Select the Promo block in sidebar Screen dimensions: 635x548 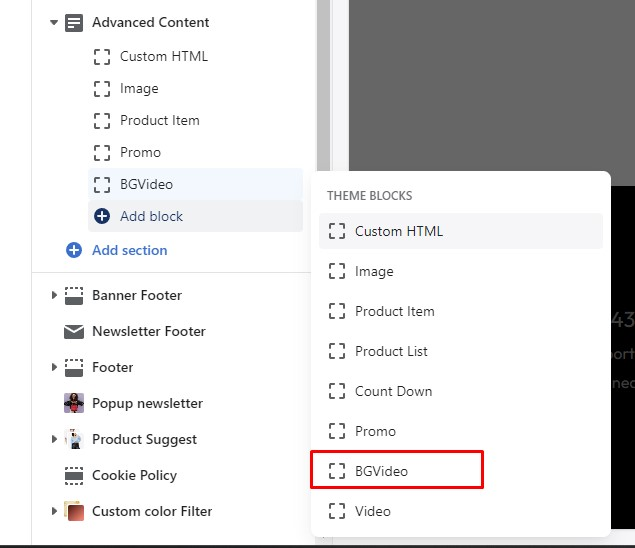(140, 152)
